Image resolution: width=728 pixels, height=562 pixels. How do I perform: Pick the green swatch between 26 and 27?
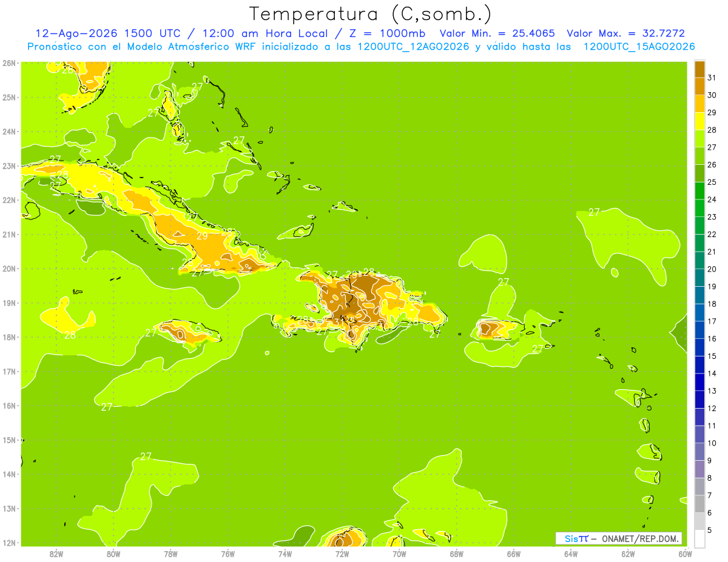click(699, 156)
